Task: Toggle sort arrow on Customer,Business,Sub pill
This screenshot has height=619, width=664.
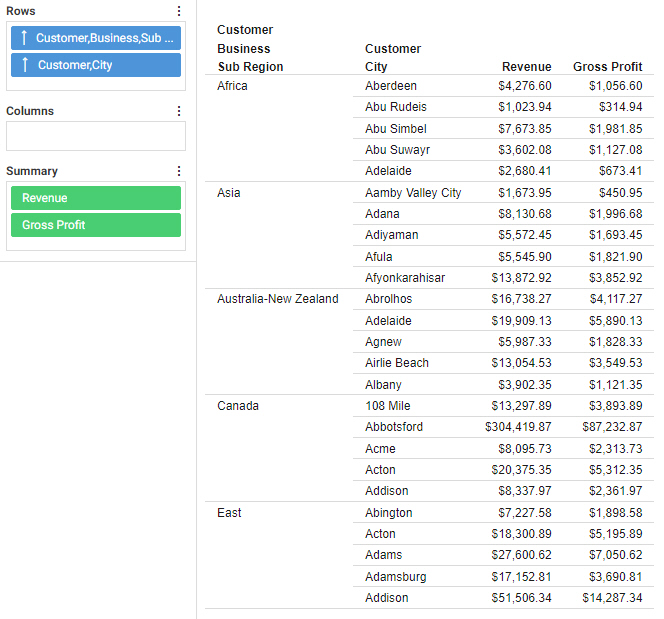Action: (24, 38)
